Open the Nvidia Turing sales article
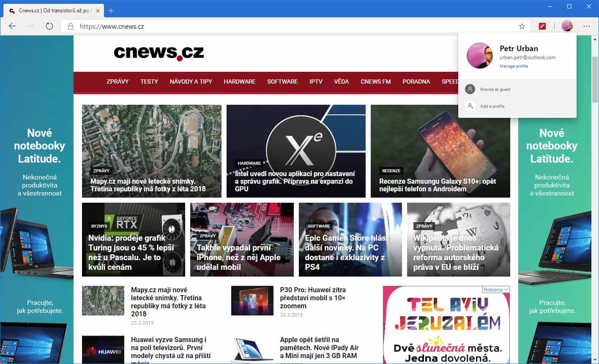This screenshot has height=364, width=599. [134, 240]
